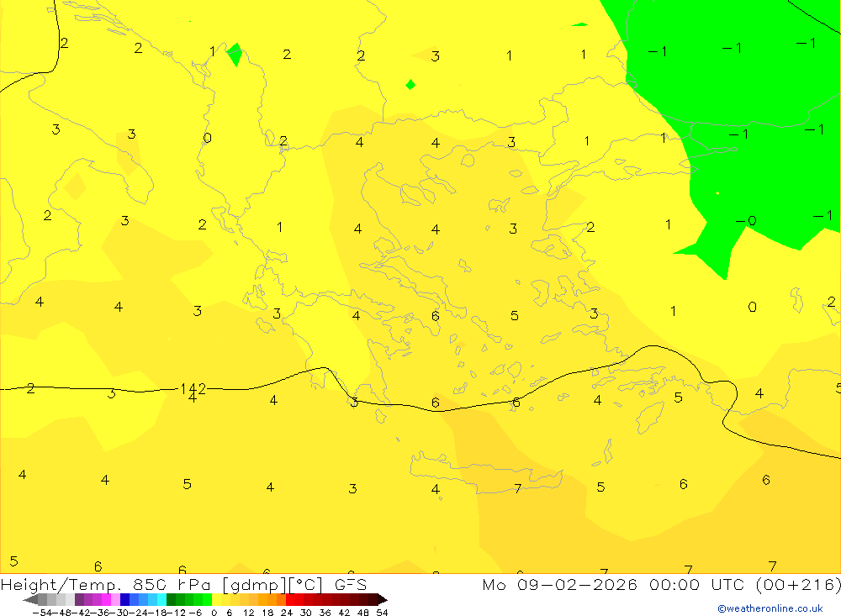Click the '[°C]' unit label in title
The image size is (841, 616).
[x=305, y=585]
